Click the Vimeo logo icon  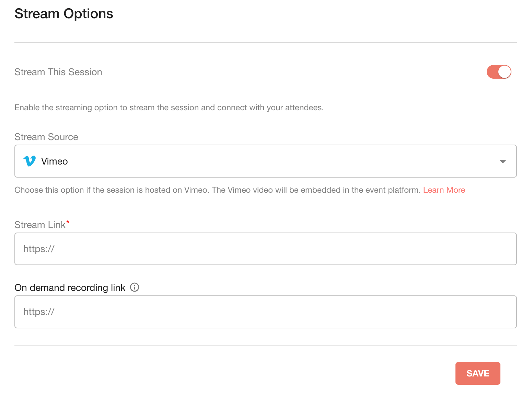click(30, 161)
